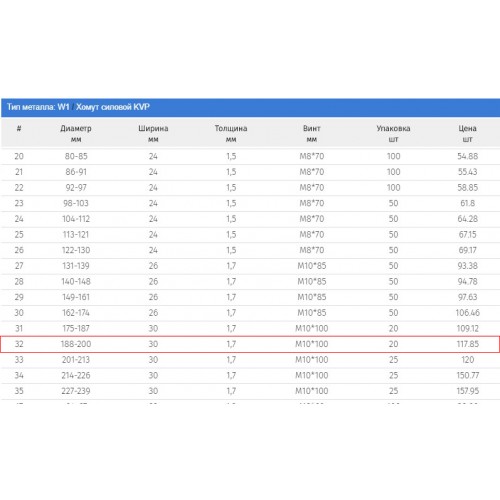Click the price 55.43 in row 21

pos(467,172)
